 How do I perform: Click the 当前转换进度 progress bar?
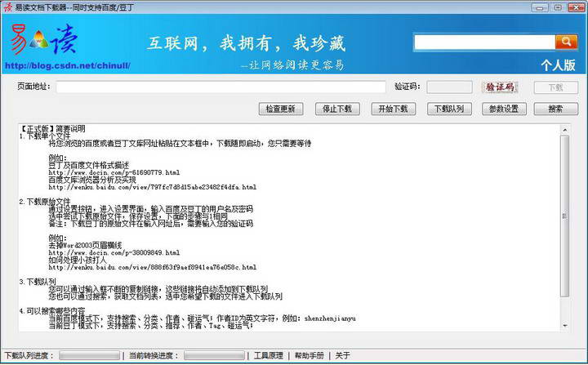tap(214, 355)
